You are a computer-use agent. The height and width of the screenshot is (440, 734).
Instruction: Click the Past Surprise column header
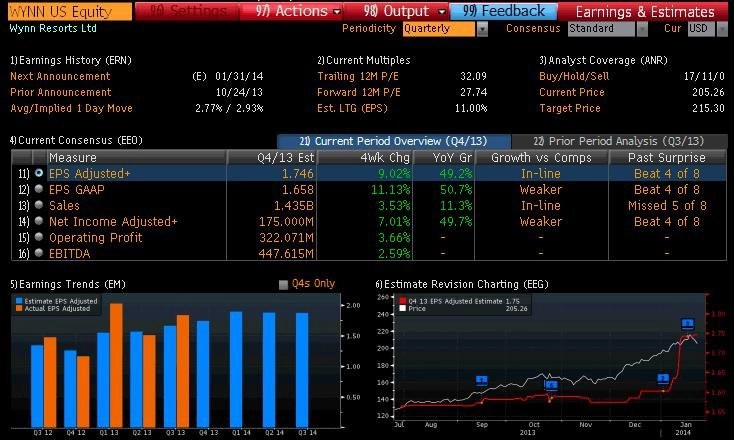[x=668, y=157]
